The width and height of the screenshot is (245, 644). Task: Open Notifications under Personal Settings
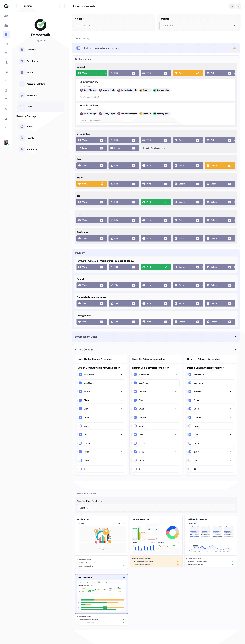(40, 149)
